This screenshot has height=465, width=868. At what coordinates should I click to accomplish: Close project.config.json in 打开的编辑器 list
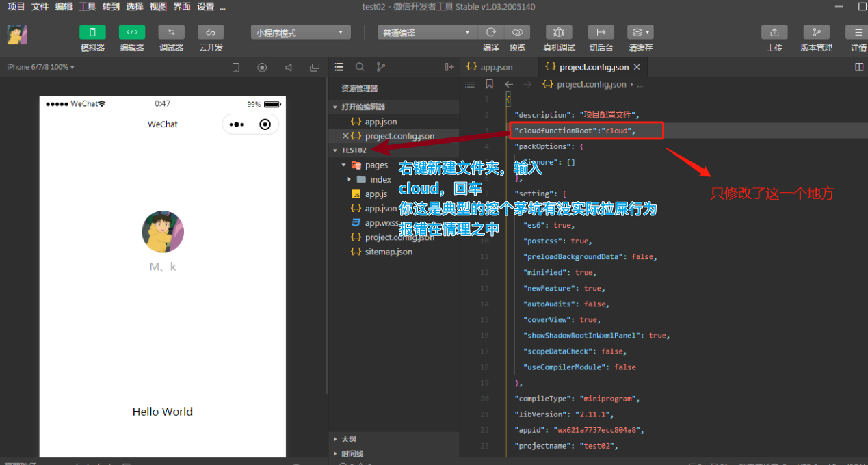345,136
